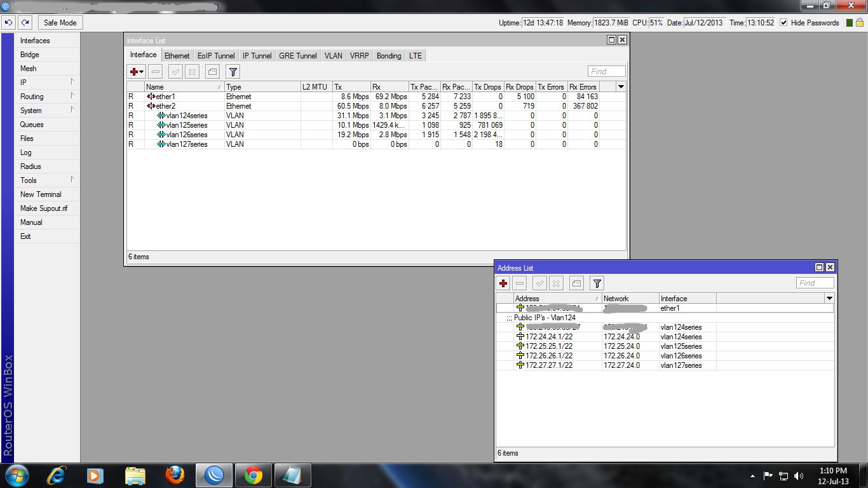The image size is (868, 488).
Task: Switch to the LTE tab
Action: [x=415, y=56]
